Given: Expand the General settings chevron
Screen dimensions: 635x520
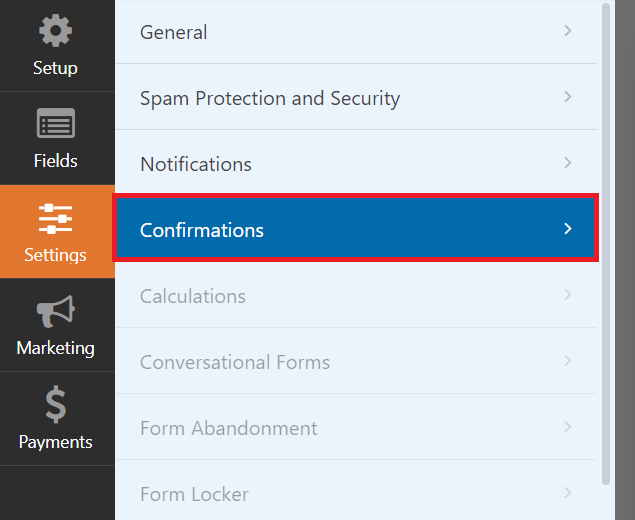Looking at the screenshot, I should (x=568, y=31).
